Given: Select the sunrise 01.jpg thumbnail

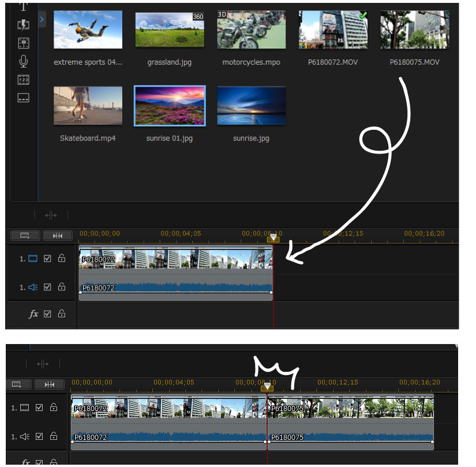Looking at the screenshot, I should point(170,106).
